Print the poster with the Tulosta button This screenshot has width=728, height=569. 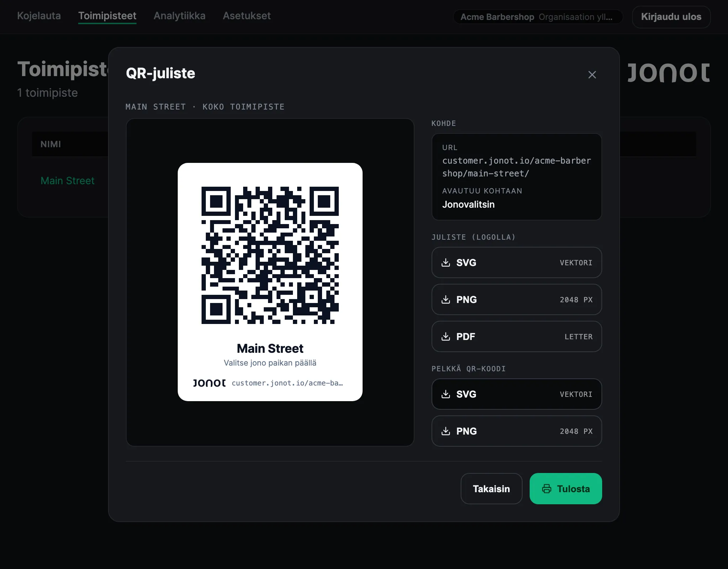coord(566,489)
